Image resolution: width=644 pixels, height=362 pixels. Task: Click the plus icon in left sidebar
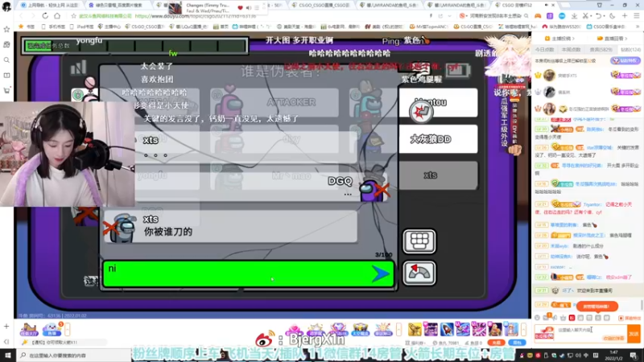coord(6,327)
